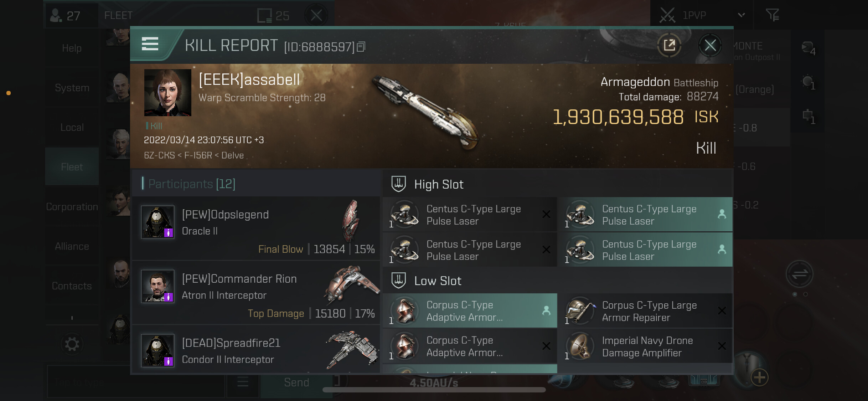Tap the Low Slot shield icon

[398, 281]
